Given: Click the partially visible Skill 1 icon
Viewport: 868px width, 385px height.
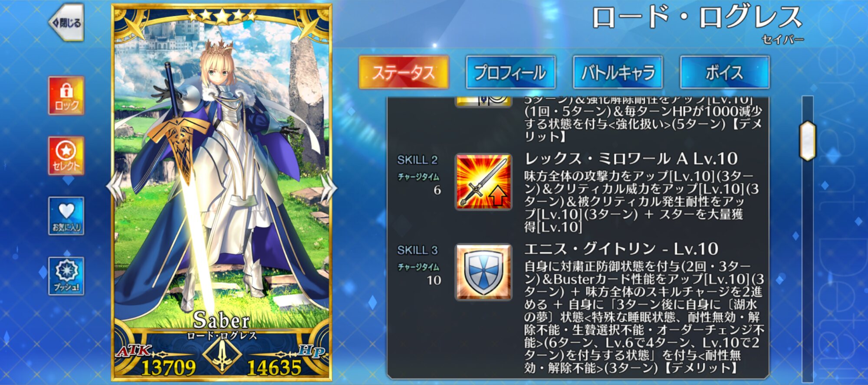Looking at the screenshot, I should point(483,102).
